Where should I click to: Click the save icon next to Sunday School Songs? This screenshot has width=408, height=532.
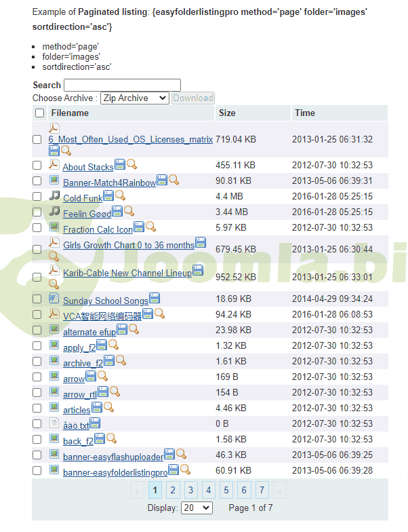coord(155,298)
